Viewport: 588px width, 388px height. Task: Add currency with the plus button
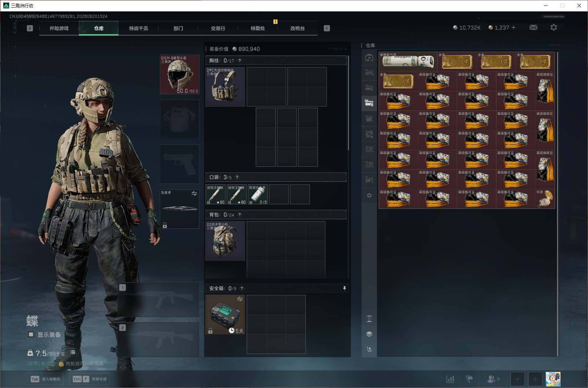[x=513, y=28]
